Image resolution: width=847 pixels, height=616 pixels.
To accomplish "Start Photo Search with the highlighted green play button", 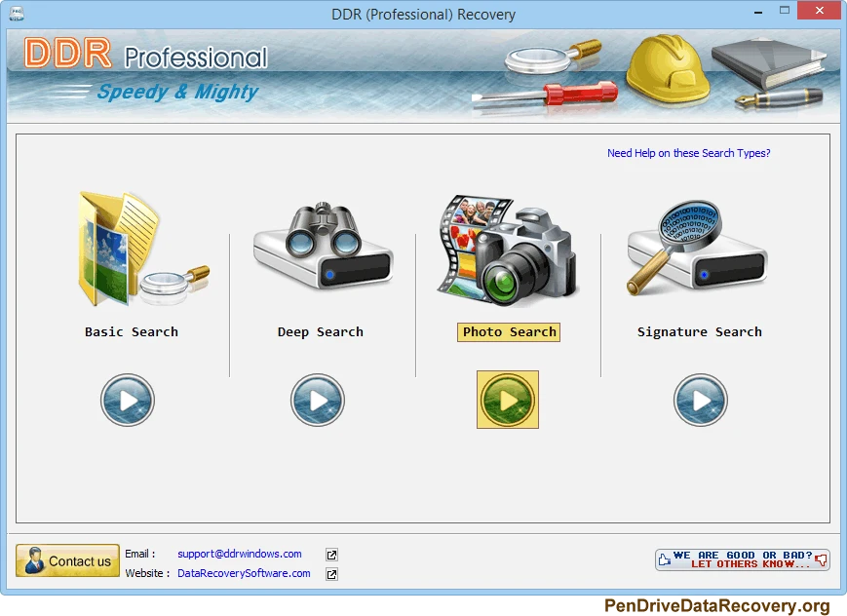I will coord(507,400).
